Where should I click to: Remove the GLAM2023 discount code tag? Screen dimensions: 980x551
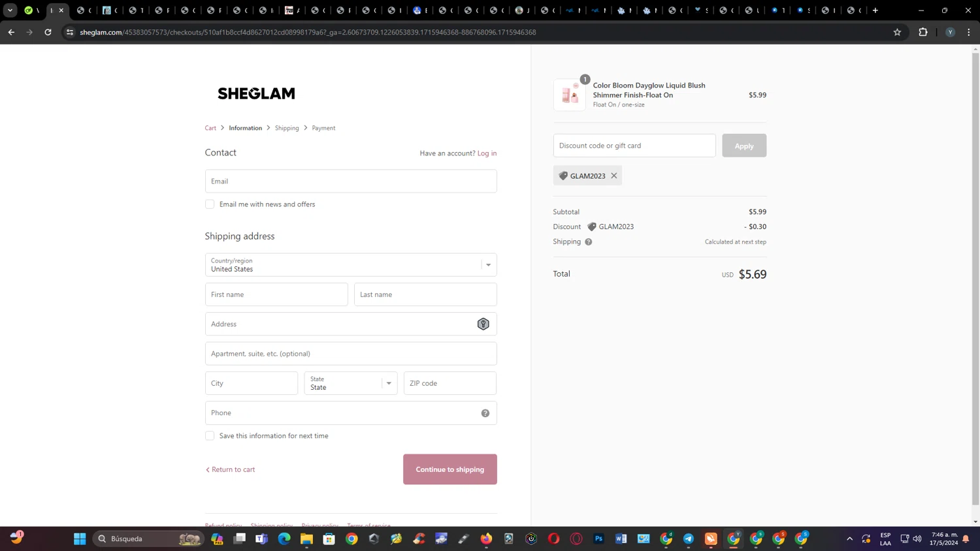click(614, 176)
